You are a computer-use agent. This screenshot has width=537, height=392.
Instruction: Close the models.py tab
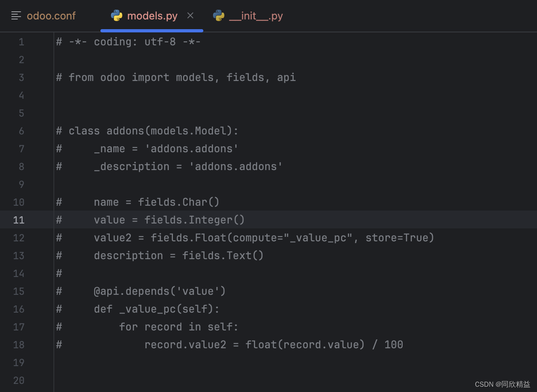pos(190,15)
